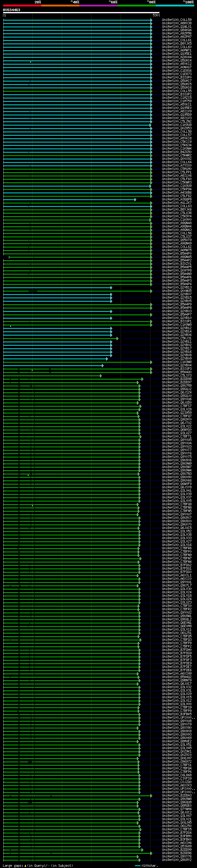197x868 pixels.
Task: Click the cyan ~100% identity legend bar
Action: [175, 6]
